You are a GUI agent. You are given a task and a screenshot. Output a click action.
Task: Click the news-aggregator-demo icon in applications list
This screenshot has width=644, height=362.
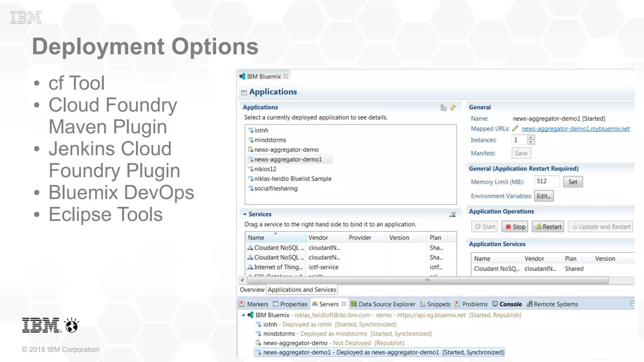251,150
